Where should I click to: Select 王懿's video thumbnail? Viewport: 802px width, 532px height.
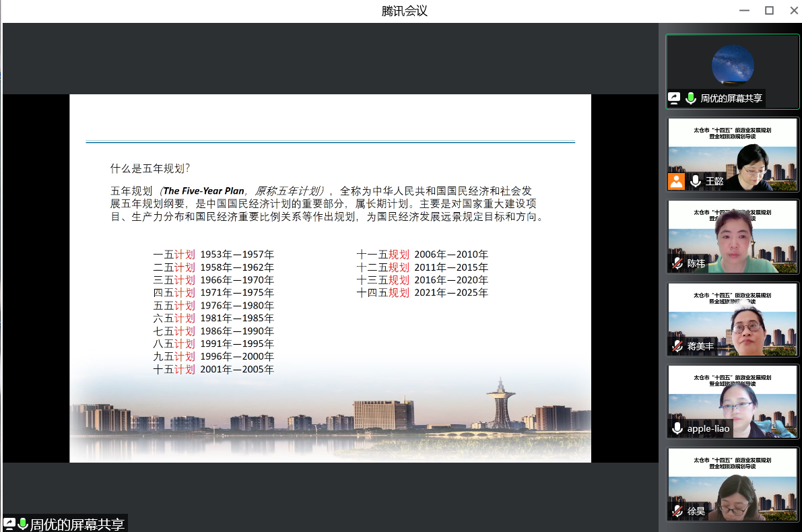point(733,154)
